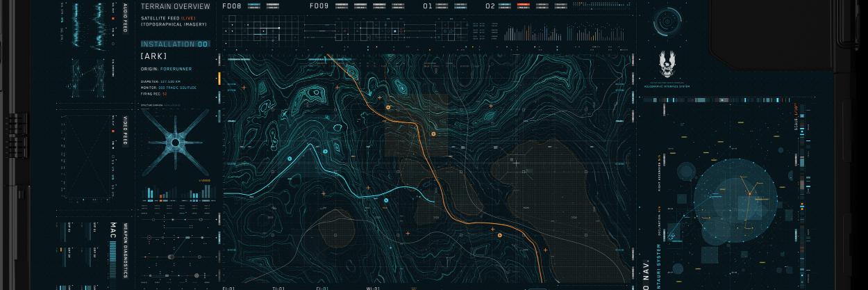The image size is (868, 290).
Task: Click the white crosshair cursor on the terrain map
Action: [515, 162]
